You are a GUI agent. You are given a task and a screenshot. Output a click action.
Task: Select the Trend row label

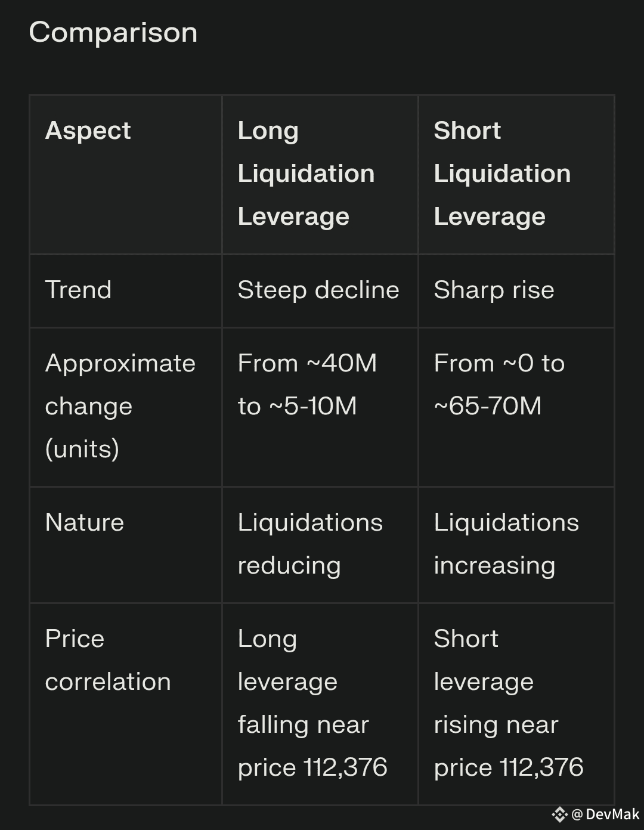point(78,290)
